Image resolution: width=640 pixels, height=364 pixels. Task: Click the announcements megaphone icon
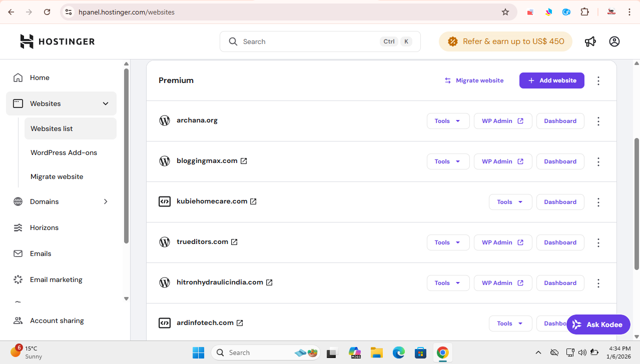pos(590,41)
